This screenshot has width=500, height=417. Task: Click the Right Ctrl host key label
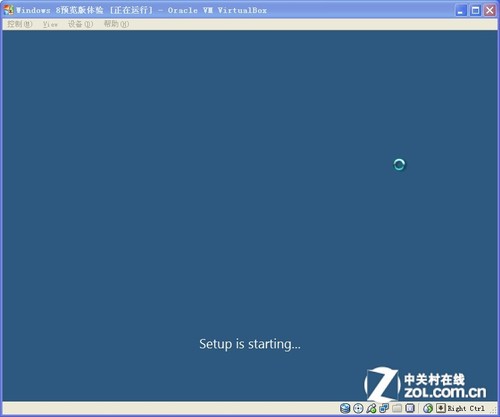click(466, 408)
